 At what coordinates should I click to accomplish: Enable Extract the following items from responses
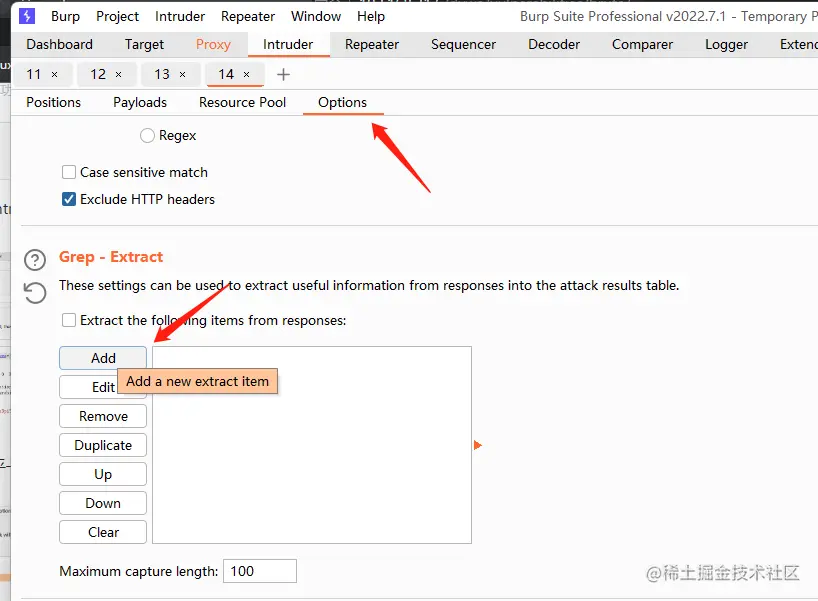pyautogui.click(x=69, y=320)
